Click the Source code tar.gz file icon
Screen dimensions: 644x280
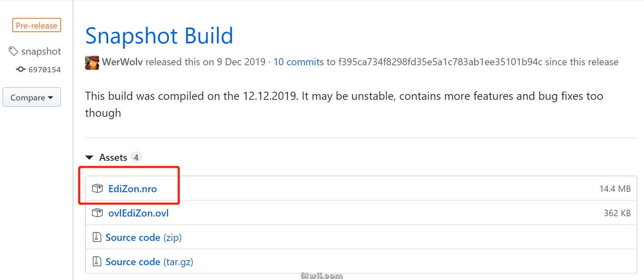tap(97, 261)
